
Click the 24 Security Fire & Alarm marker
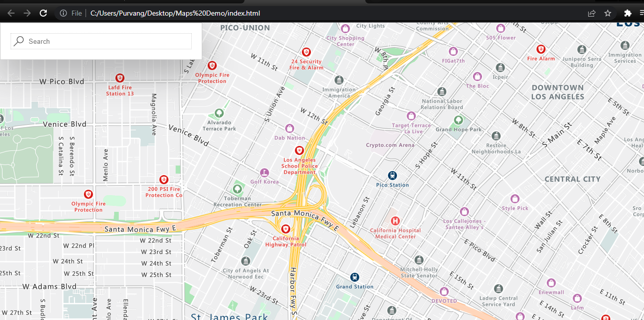306,52
